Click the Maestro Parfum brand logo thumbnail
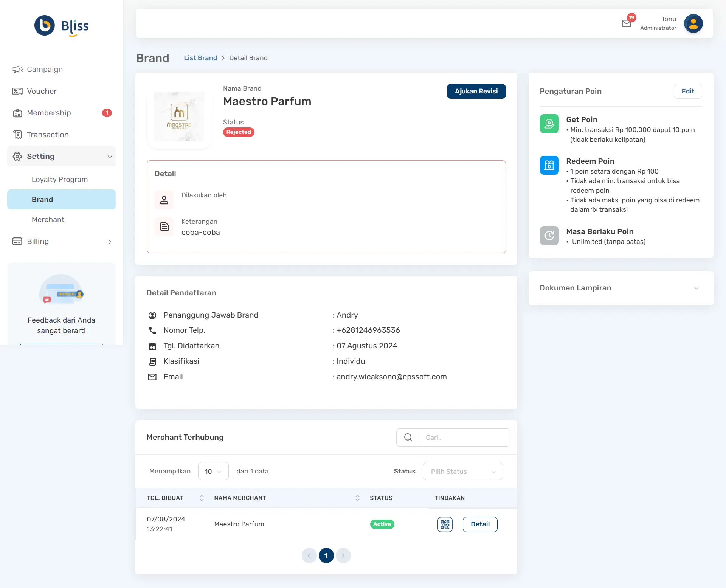Screen dimensions: 726x588 179,116
